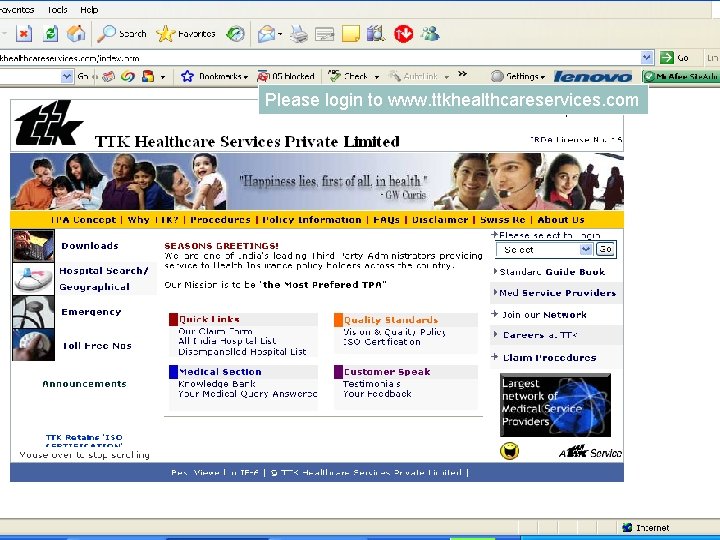The width and height of the screenshot is (720, 540).
Task: Expand Careers at TTK item
Action: [535, 335]
